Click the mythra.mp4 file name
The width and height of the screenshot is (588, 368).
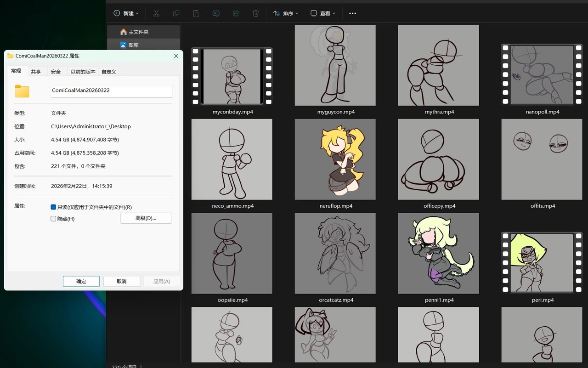coord(439,112)
